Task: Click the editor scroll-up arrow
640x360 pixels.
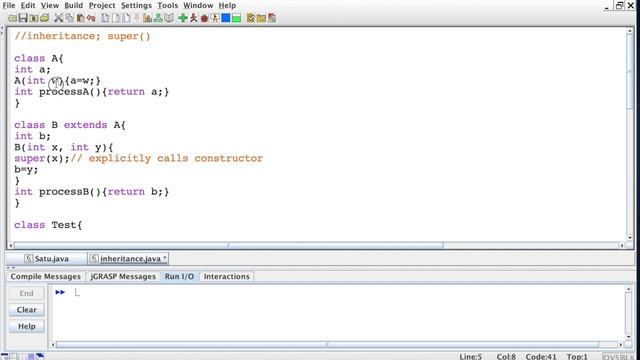Action: [630, 31]
